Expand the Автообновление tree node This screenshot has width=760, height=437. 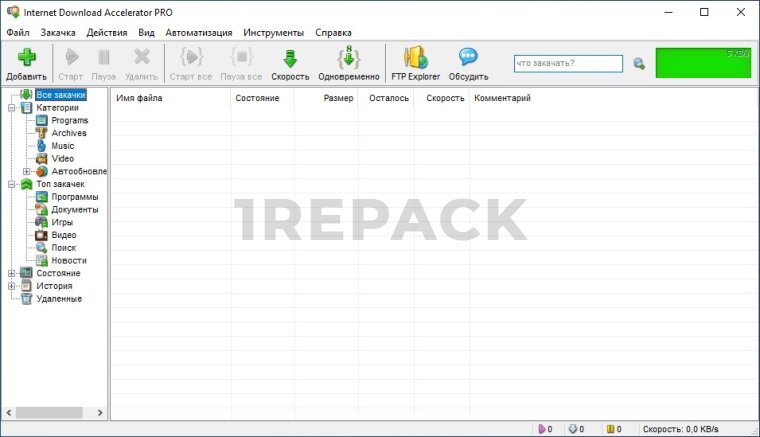click(27, 171)
